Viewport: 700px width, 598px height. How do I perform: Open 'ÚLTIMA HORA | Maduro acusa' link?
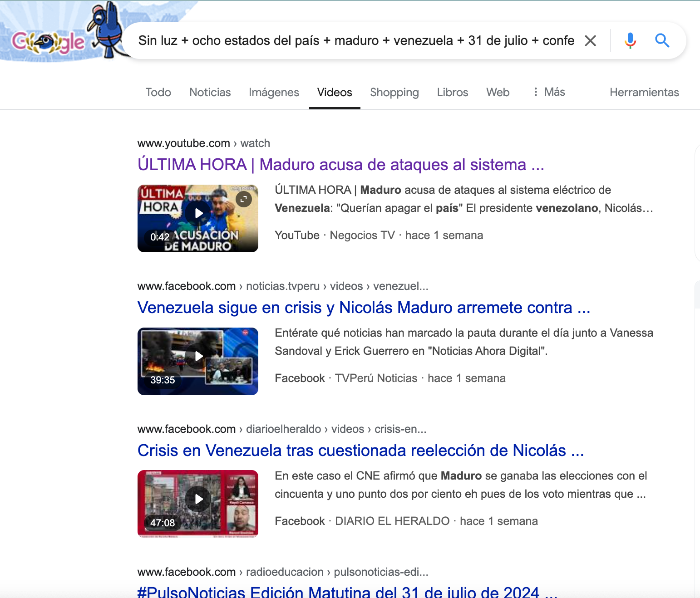340,165
